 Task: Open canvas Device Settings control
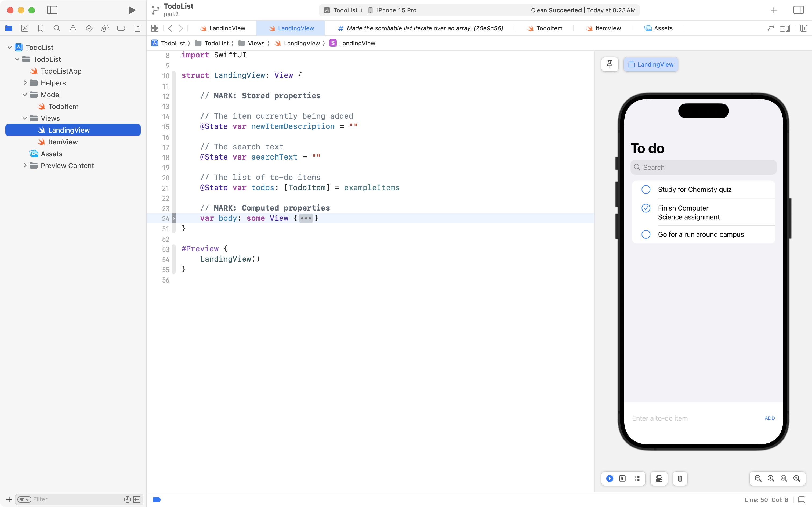(x=659, y=479)
